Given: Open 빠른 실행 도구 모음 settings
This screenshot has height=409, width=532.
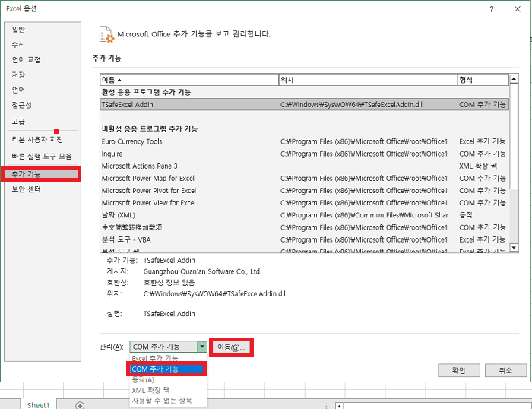Looking at the screenshot, I should coord(42,156).
